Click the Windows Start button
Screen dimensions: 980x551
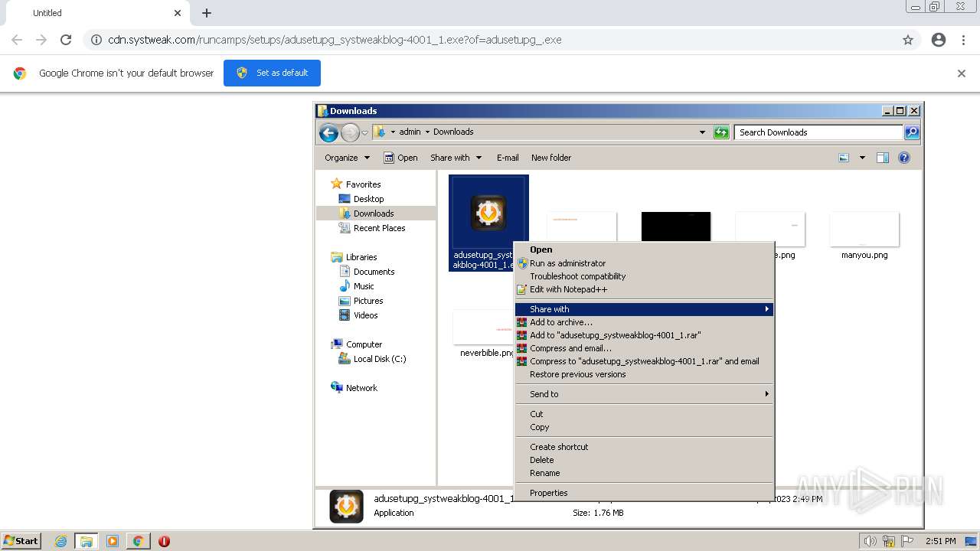tap(21, 541)
